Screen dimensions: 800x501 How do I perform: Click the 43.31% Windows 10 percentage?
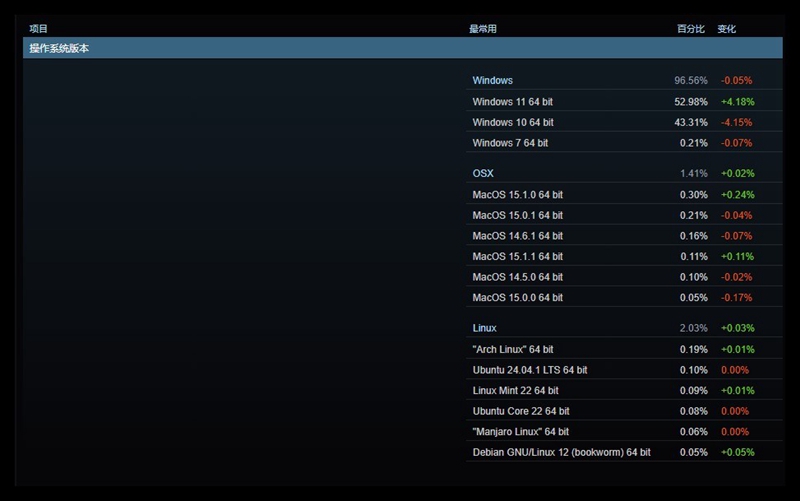(x=691, y=122)
